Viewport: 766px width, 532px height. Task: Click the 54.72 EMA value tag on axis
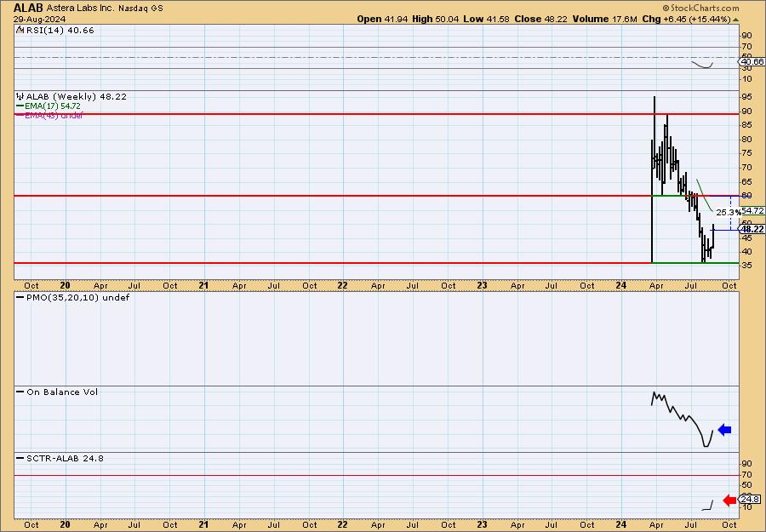(x=753, y=210)
